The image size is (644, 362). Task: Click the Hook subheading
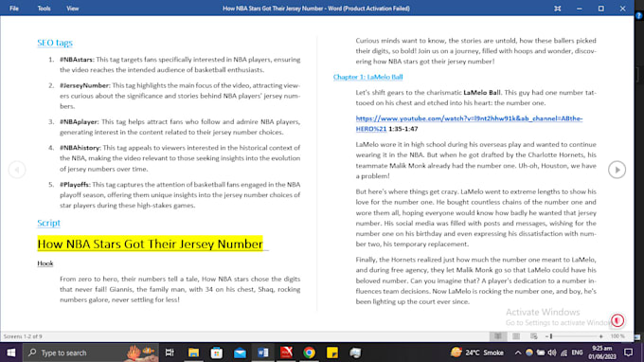[x=45, y=263]
